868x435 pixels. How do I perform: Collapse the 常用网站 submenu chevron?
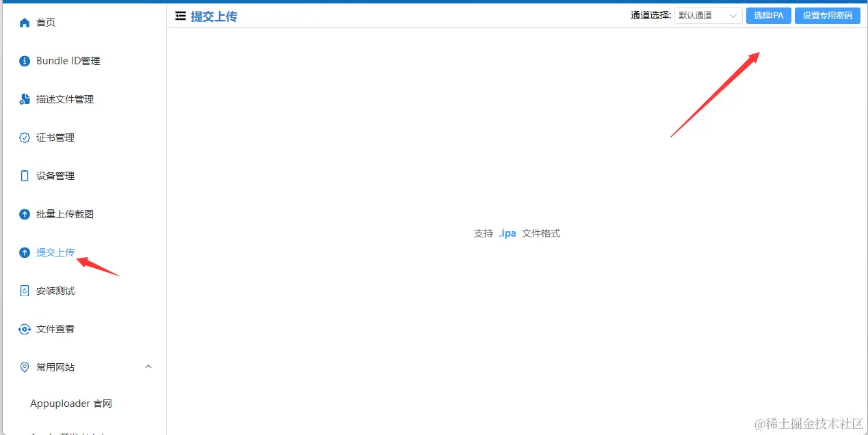pyautogui.click(x=148, y=367)
